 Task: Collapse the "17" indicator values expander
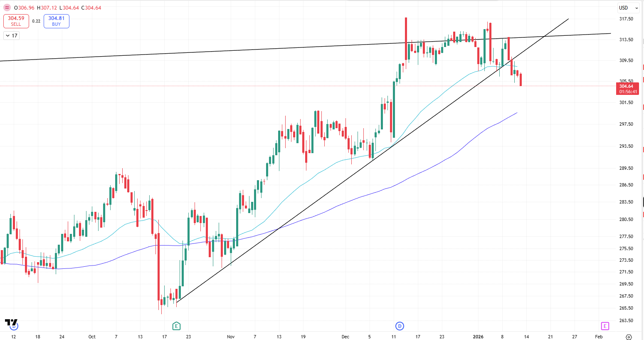tap(10, 35)
